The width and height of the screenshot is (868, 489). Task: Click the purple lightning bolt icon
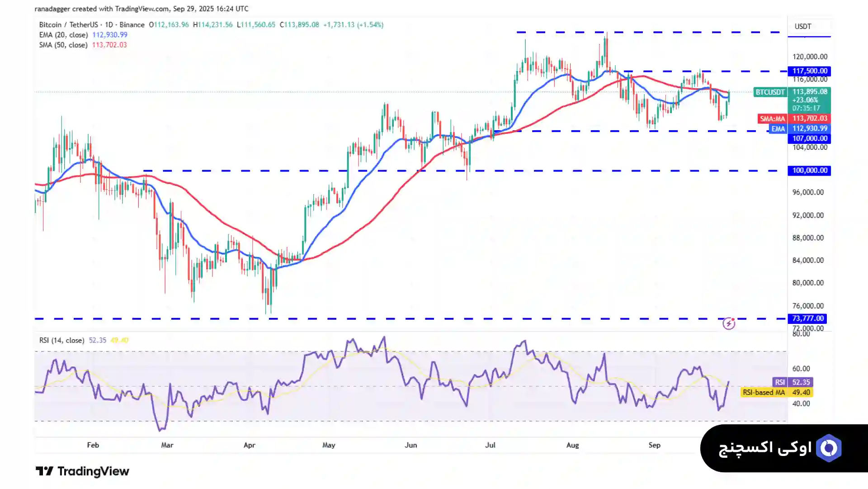coord(729,323)
